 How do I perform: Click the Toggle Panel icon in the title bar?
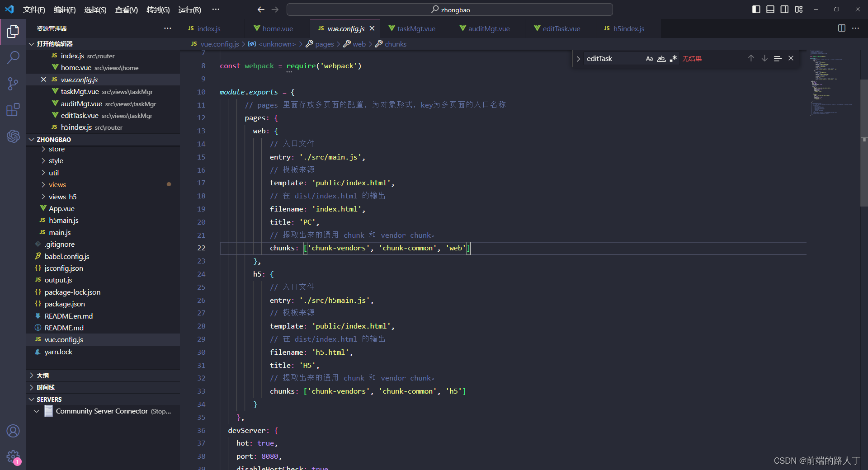770,9
